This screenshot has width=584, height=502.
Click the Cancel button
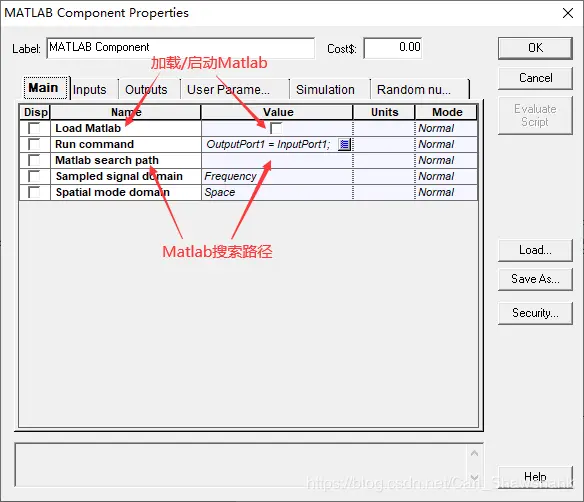click(535, 78)
